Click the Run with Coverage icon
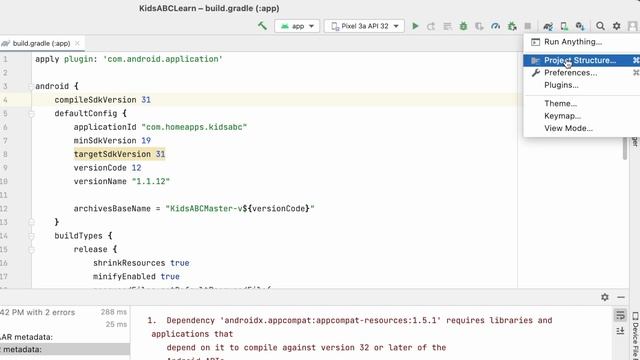The image size is (640, 360). [x=479, y=26]
